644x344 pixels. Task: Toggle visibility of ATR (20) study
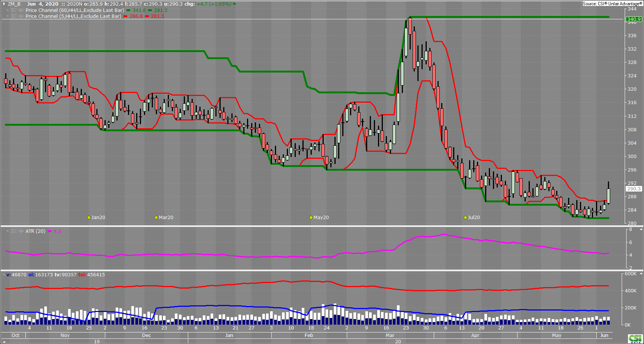21,231
